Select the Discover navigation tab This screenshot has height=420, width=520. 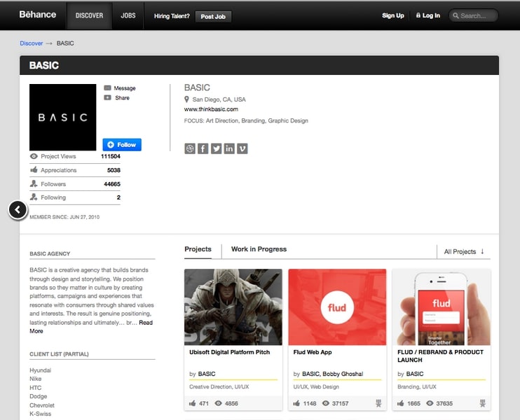(89, 15)
